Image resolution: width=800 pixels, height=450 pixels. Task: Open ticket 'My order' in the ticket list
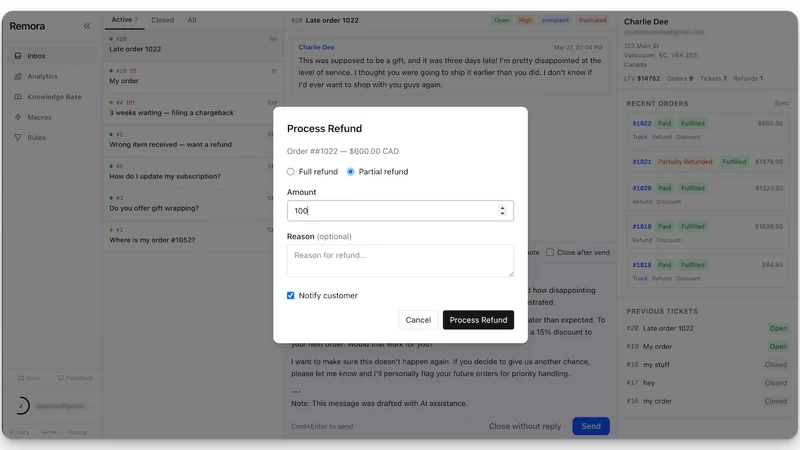tap(193, 76)
